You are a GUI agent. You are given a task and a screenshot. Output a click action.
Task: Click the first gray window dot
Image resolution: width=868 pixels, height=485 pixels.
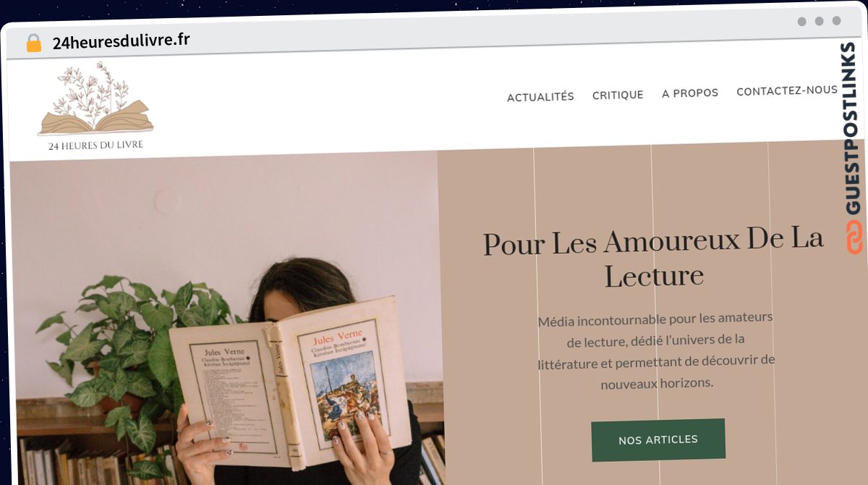tap(801, 22)
